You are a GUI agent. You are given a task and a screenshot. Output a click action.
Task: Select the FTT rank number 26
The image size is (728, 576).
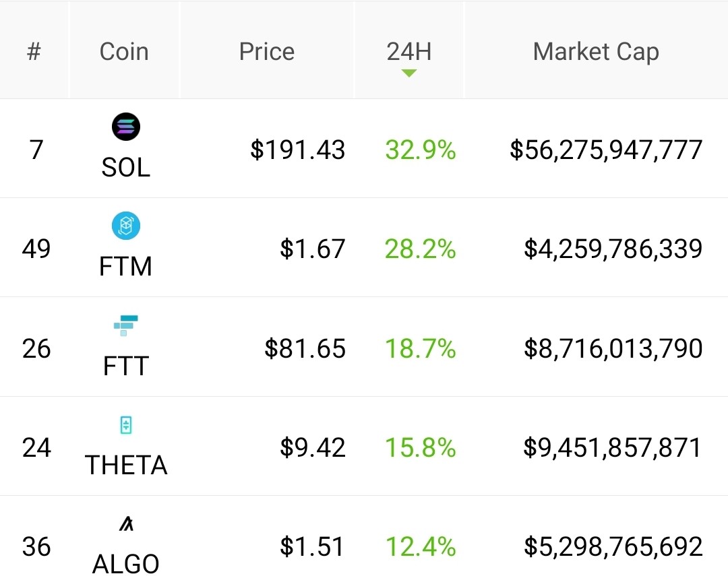click(x=36, y=348)
